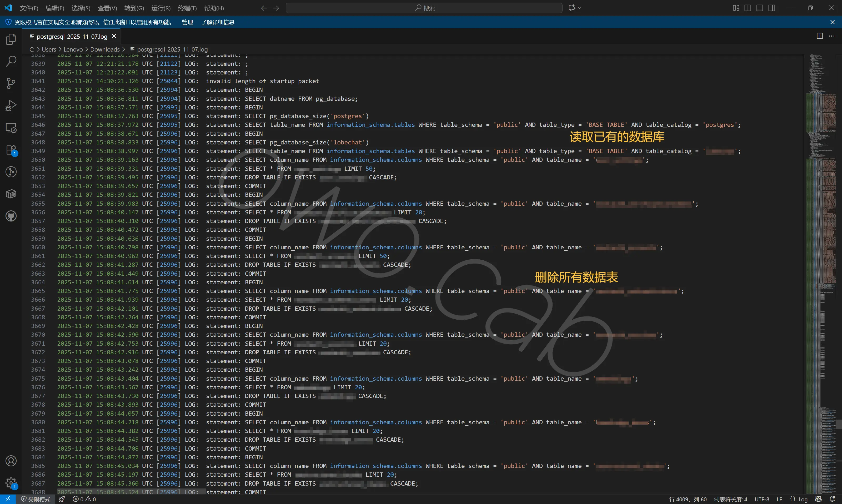Viewport: 842px width, 504px height.
Task: Open Copilot chat dropdown arrow
Action: tap(580, 8)
